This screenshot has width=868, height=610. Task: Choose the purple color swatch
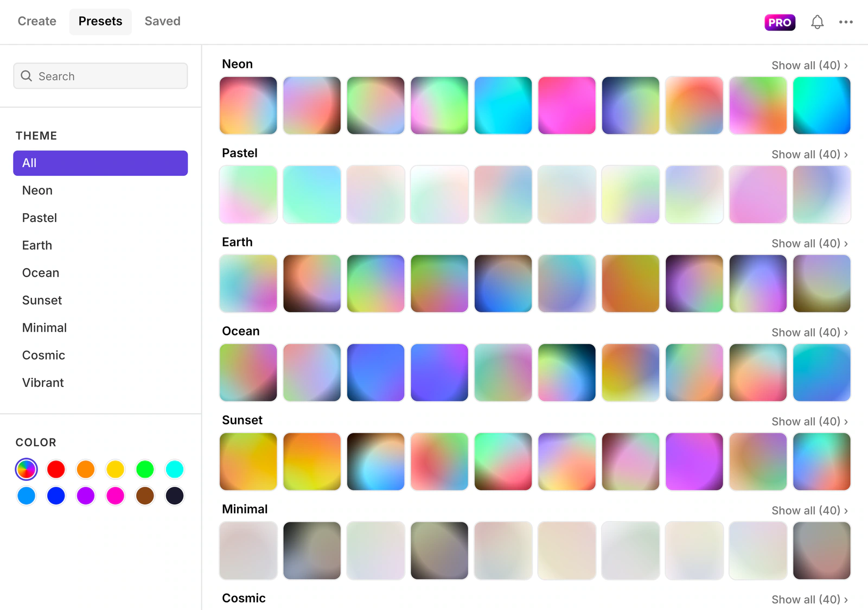[86, 495]
